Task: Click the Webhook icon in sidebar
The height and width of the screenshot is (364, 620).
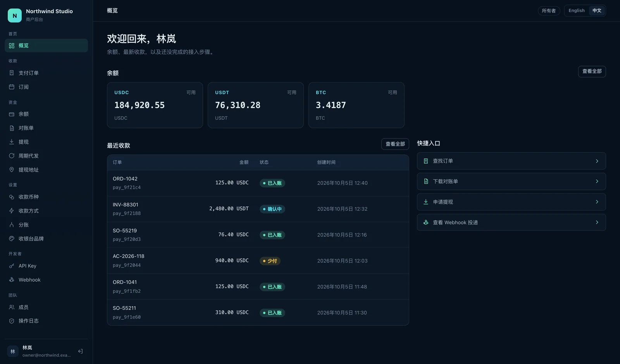Action: pos(12,280)
